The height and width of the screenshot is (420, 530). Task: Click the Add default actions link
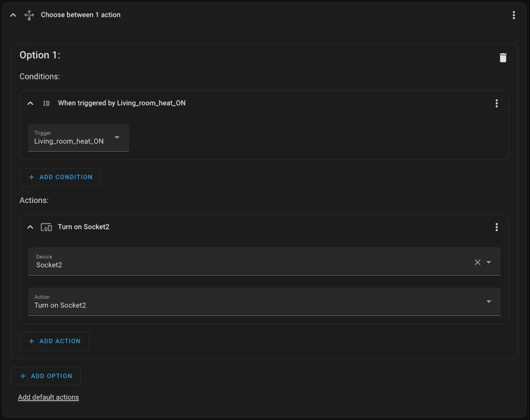[49, 397]
